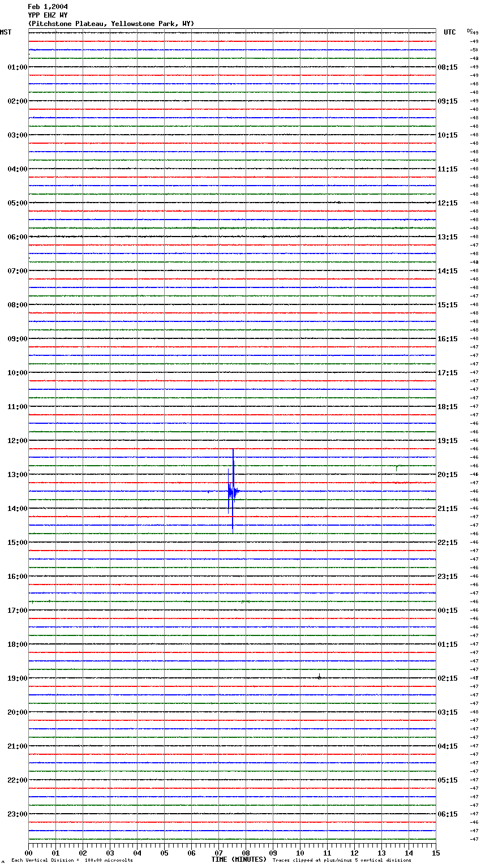Click the '07:00' MST time label
481x868 pixels.
pyautogui.click(x=18, y=271)
